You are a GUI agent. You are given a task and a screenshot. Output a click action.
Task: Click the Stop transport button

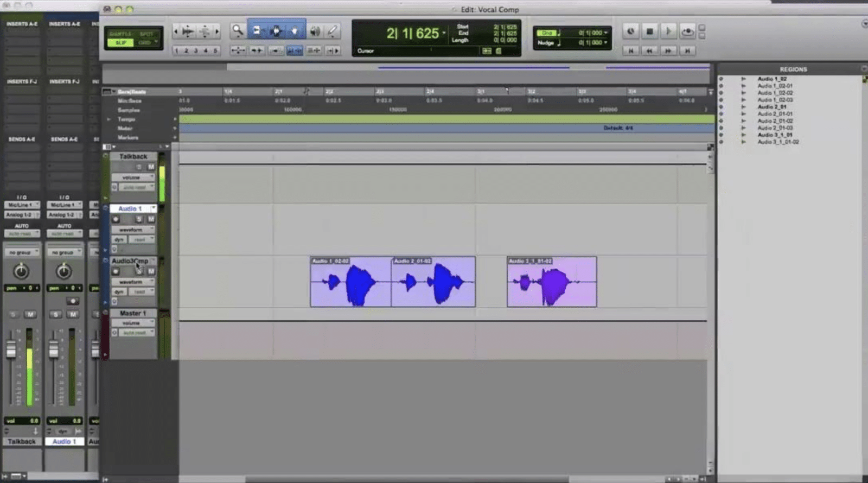[x=649, y=31]
